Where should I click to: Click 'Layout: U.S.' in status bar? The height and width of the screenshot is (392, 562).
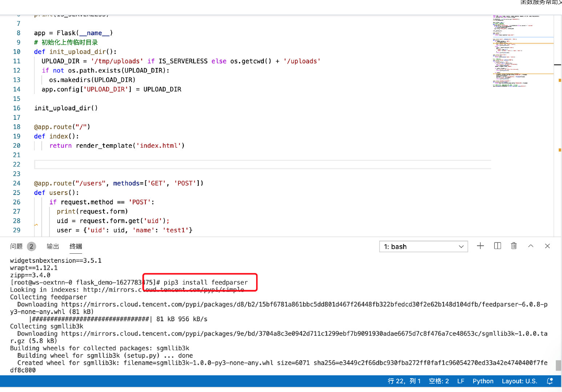click(x=519, y=381)
